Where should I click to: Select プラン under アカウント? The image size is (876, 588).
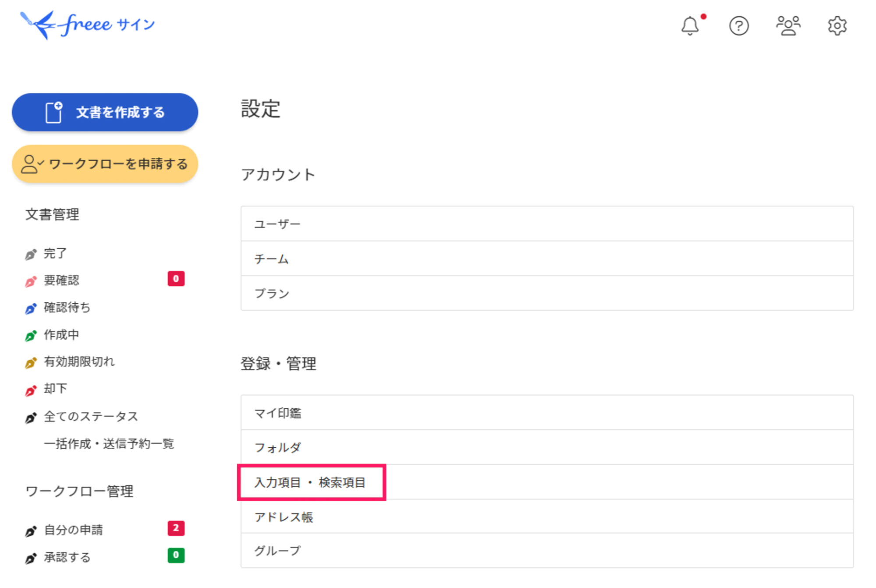(x=272, y=294)
